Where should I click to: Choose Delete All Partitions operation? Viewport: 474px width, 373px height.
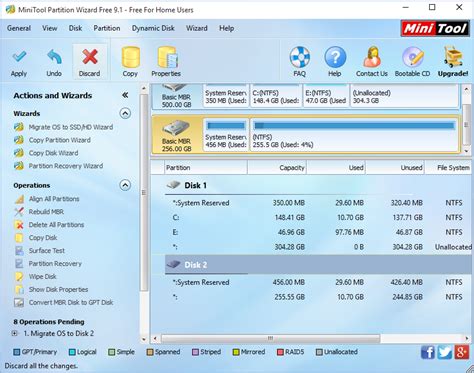[56, 225]
